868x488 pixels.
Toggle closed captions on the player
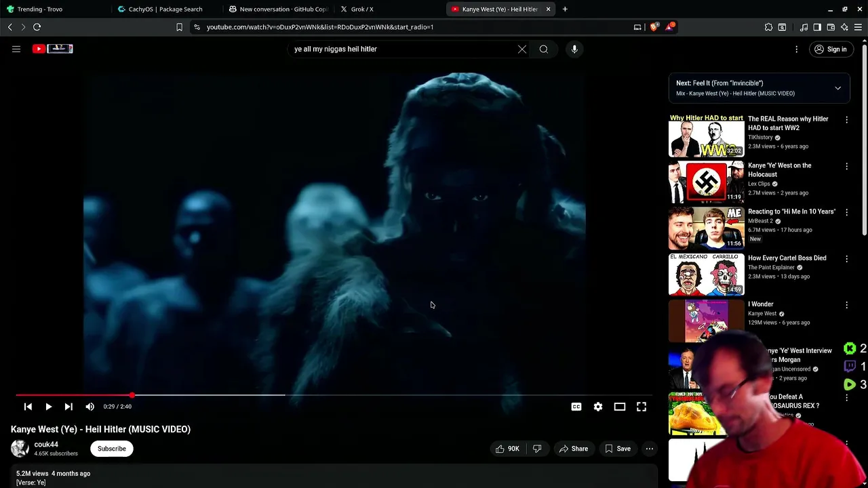point(576,407)
